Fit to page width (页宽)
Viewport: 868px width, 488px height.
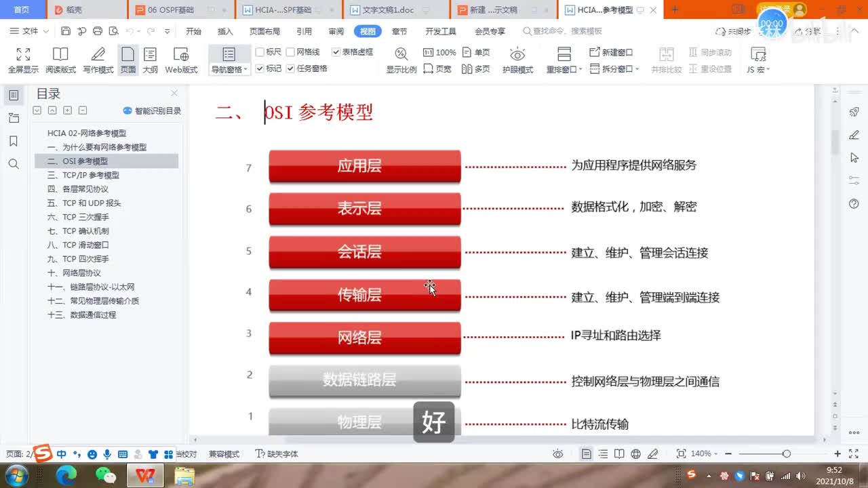tap(437, 68)
